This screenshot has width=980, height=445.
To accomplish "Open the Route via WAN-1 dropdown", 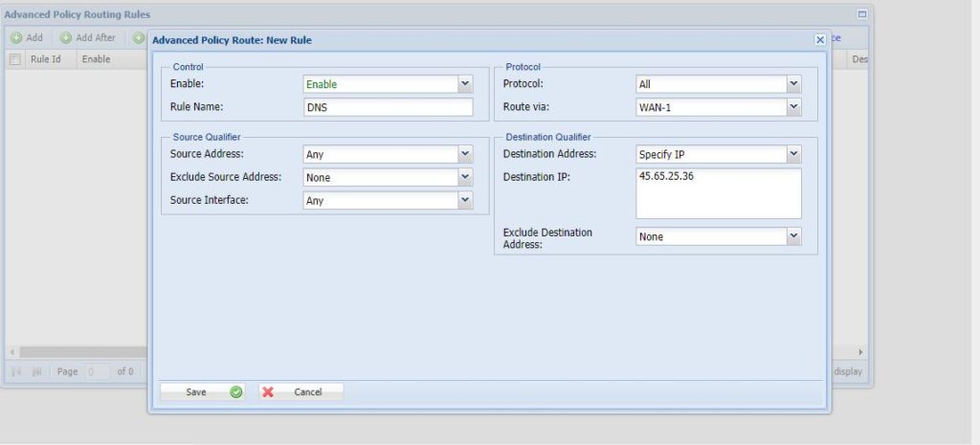I will [793, 107].
